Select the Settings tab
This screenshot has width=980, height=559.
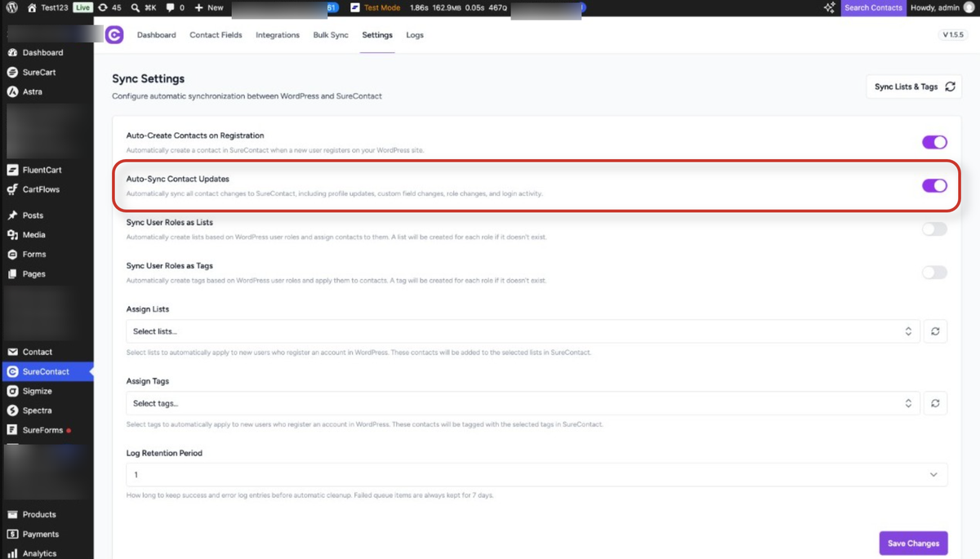pyautogui.click(x=377, y=35)
